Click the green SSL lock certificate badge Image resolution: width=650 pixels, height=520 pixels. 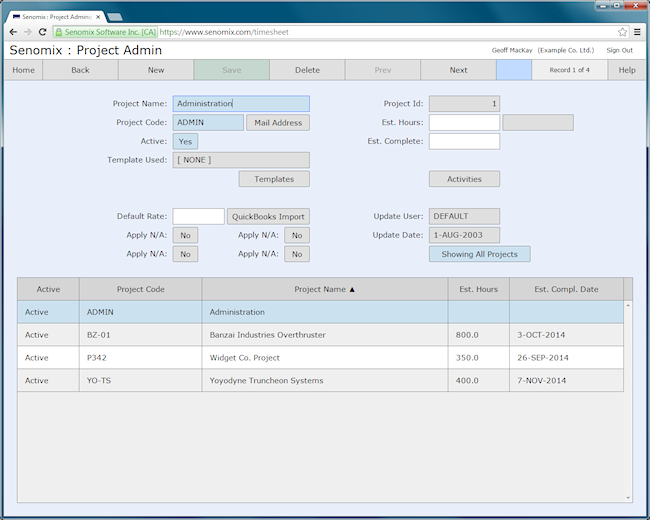click(106, 32)
